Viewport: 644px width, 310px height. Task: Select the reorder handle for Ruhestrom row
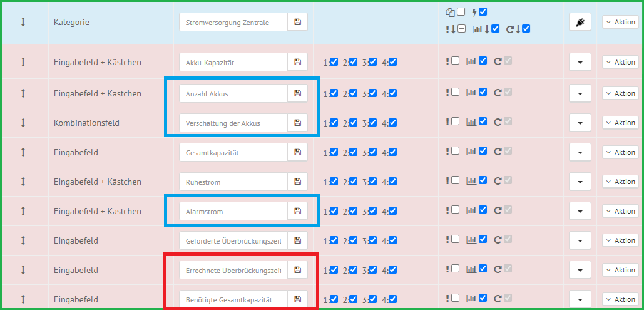23,182
